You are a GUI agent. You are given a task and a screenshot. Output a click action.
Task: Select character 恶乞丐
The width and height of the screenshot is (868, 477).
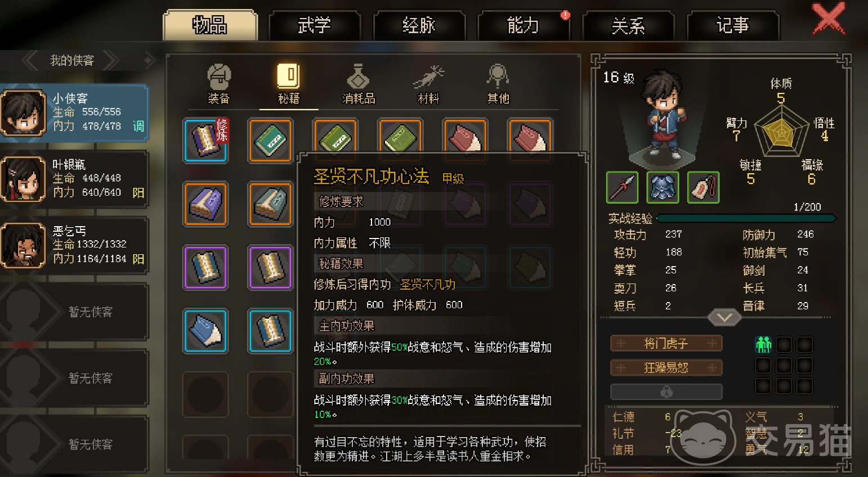[x=74, y=245]
